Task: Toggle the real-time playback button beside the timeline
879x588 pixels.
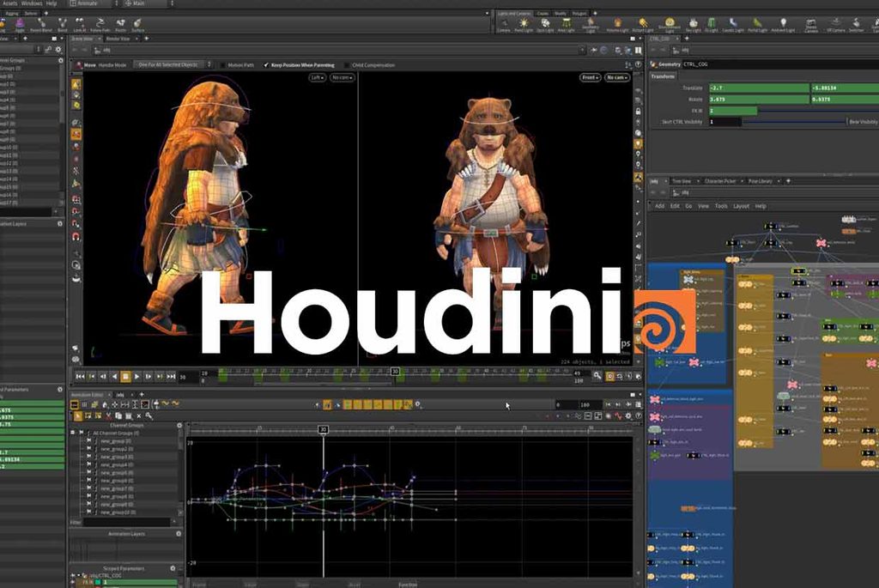Action: (x=610, y=376)
